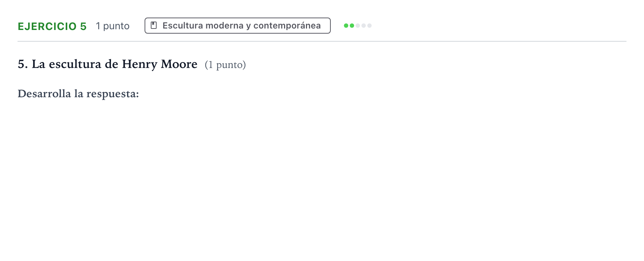This screenshot has height=261, width=644.
Task: Click the word respuesta: in the prompt
Action: coord(112,94)
